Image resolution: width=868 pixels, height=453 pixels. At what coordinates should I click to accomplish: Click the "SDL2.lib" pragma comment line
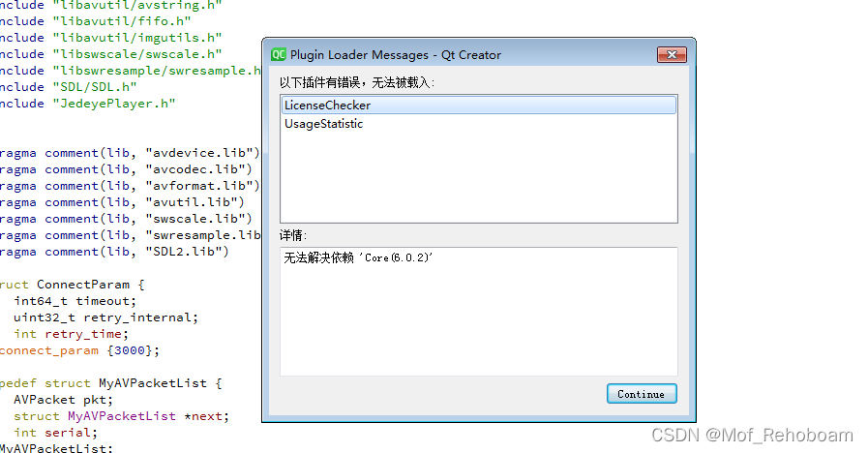point(114,252)
